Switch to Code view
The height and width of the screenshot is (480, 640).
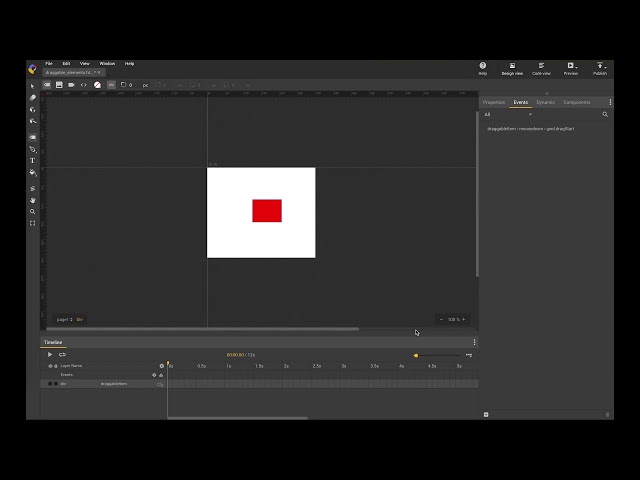click(541, 69)
